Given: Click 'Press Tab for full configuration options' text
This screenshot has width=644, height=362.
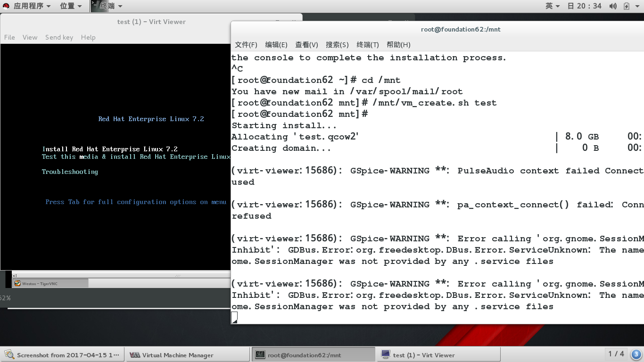Looking at the screenshot, I should 136,202.
